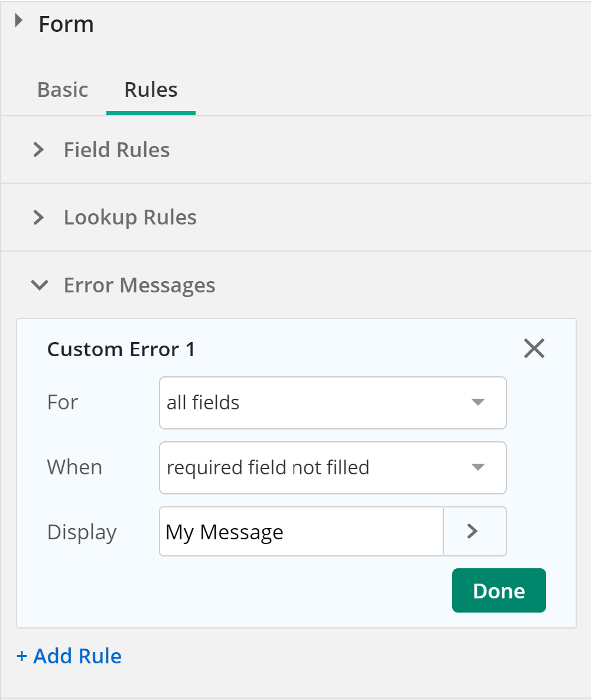The width and height of the screenshot is (591, 700).
Task: Expand Field Rules chevron arrow
Action: [39, 150]
